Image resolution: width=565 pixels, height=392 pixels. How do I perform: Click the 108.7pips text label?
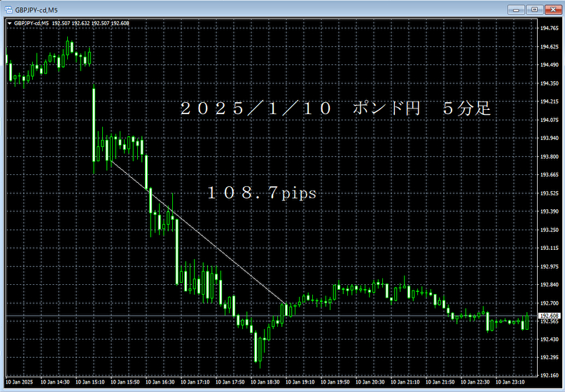point(262,194)
